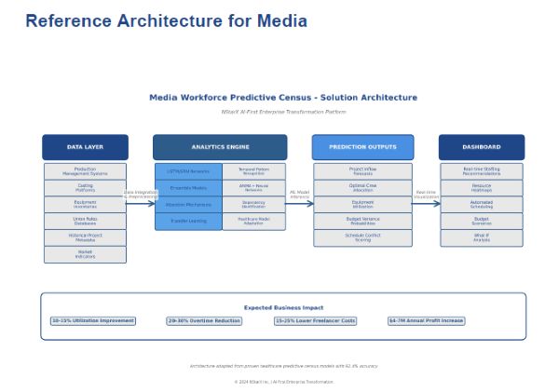Select the Resource Heatmaps box
559x392 pixels.
coord(481,188)
